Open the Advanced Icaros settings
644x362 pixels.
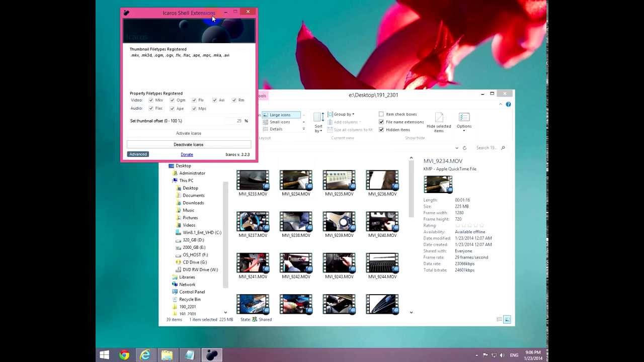(138, 154)
